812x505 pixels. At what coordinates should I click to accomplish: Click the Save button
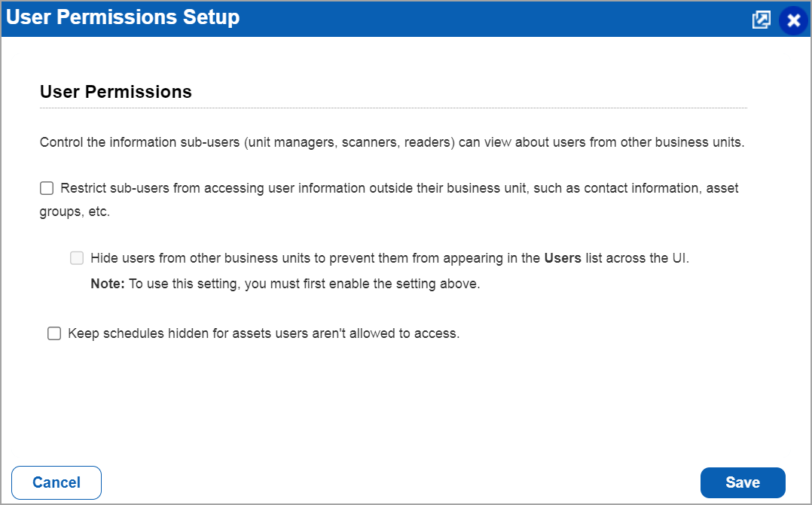point(743,482)
